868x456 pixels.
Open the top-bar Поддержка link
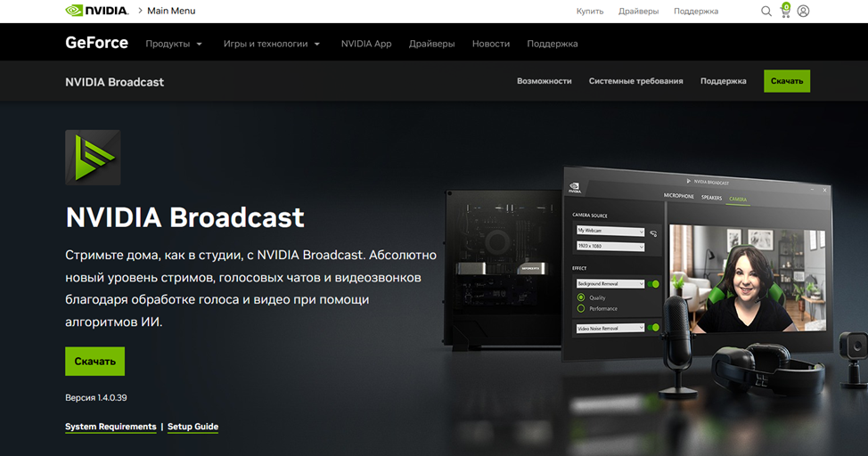click(696, 11)
